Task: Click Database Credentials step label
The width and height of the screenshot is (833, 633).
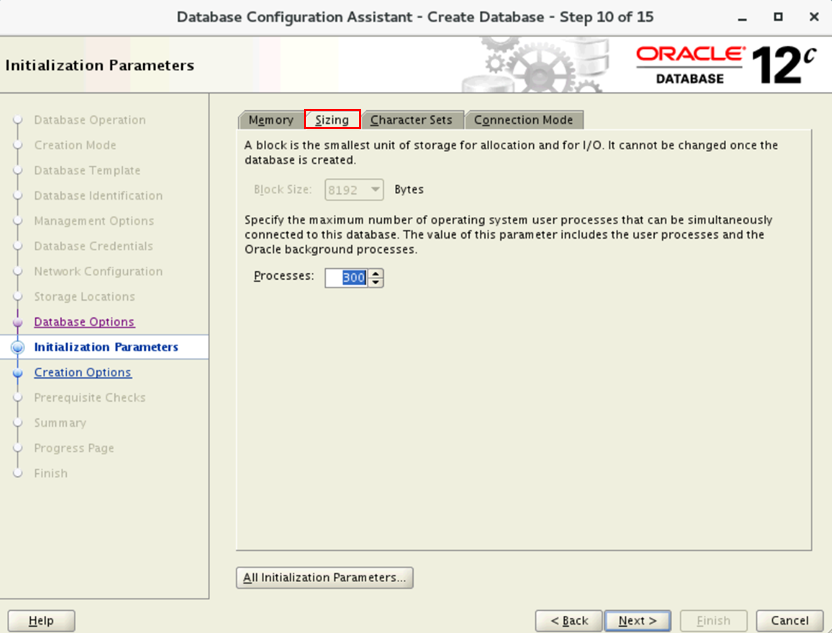Action: [x=94, y=246]
